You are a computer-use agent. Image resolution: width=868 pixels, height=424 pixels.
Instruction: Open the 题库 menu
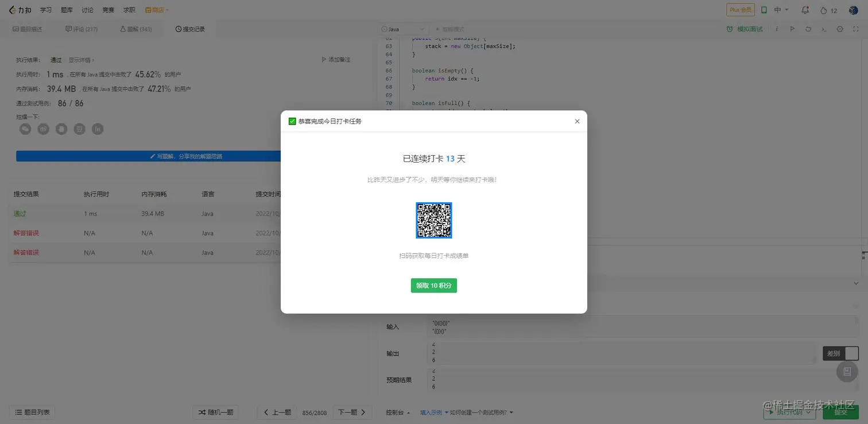pos(67,10)
